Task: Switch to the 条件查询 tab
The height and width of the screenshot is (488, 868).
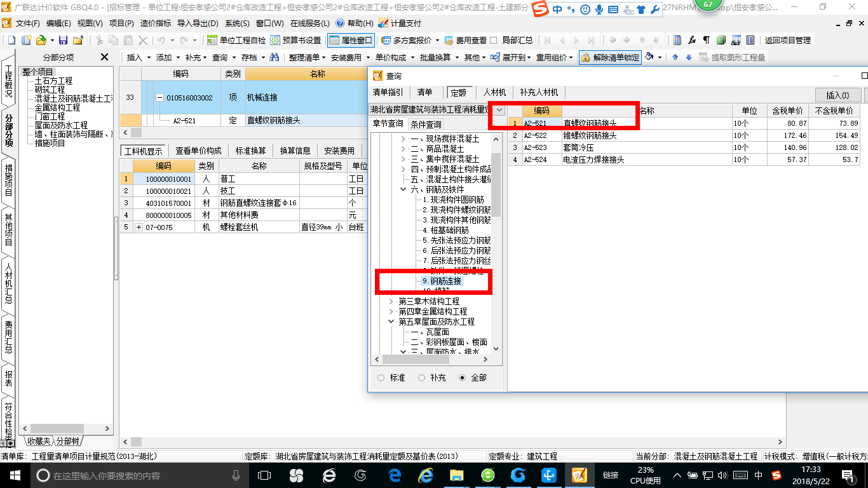Action: [426, 125]
